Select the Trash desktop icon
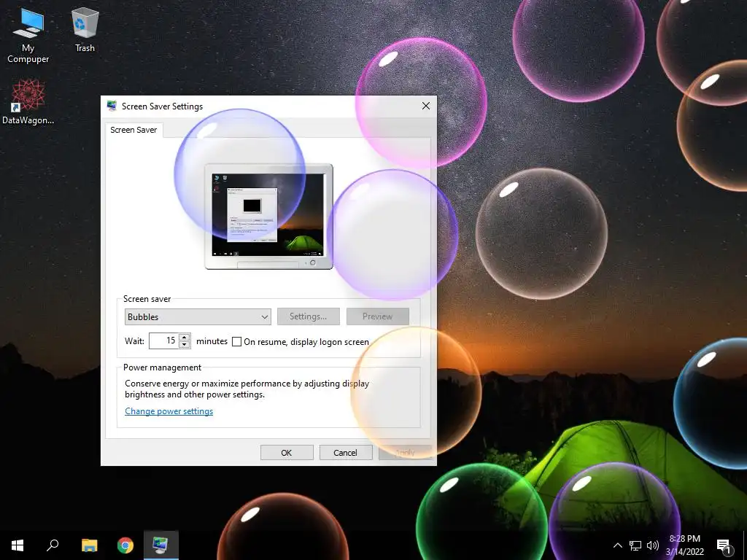The image size is (747, 560). pyautogui.click(x=85, y=29)
